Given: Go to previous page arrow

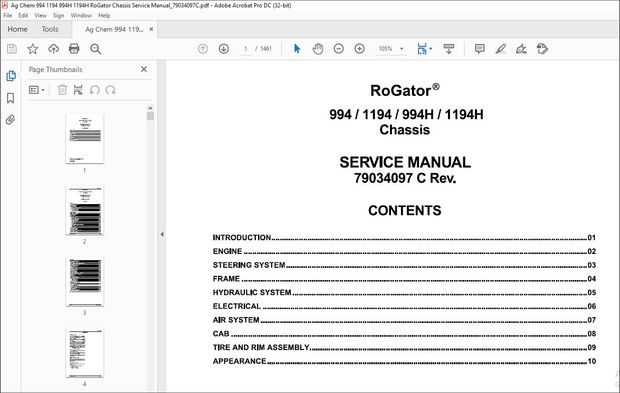Looking at the screenshot, I should (x=203, y=49).
